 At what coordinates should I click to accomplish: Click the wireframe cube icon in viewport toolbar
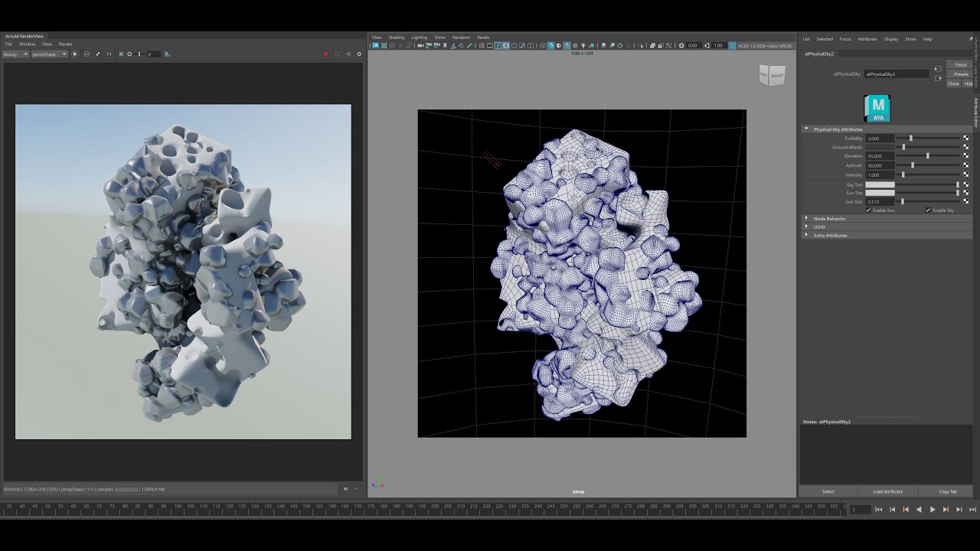(543, 46)
